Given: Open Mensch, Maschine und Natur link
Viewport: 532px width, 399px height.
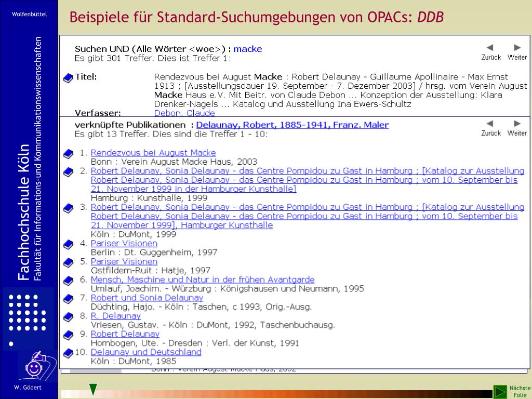Looking at the screenshot, I should (203, 280).
